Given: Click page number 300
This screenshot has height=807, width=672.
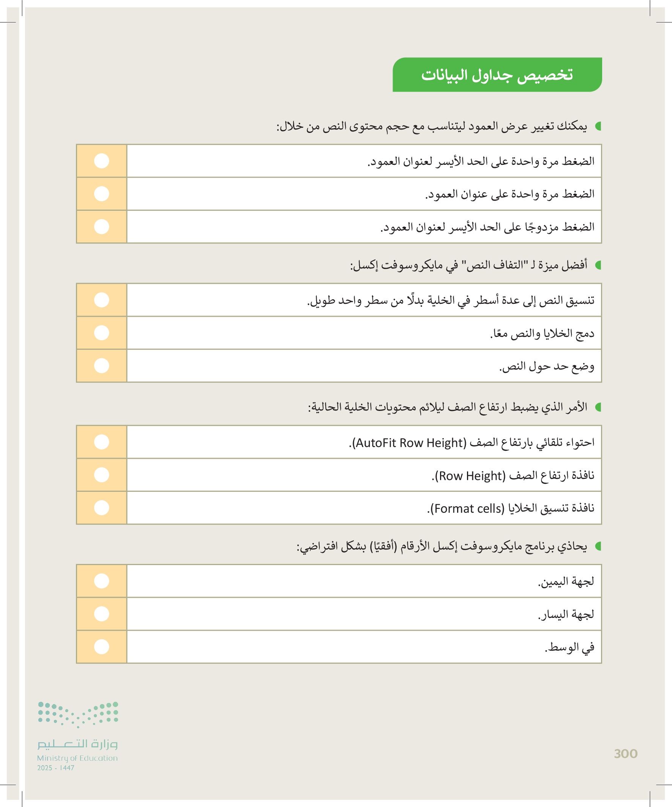Looking at the screenshot, I should pos(626,753).
